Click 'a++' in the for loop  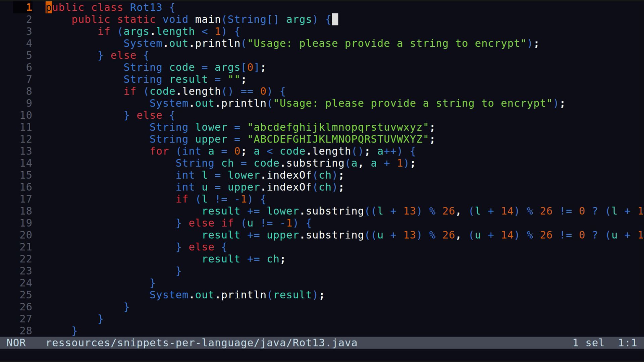coord(387,151)
